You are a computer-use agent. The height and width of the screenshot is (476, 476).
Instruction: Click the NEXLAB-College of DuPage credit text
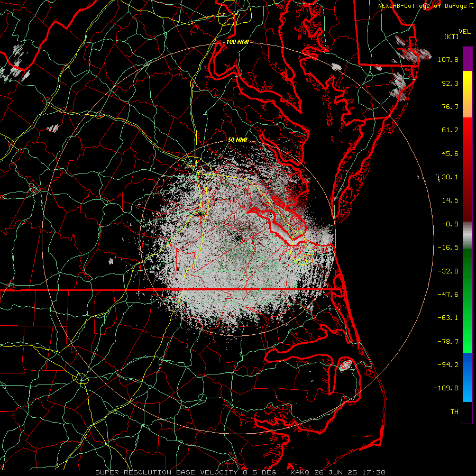423,6
